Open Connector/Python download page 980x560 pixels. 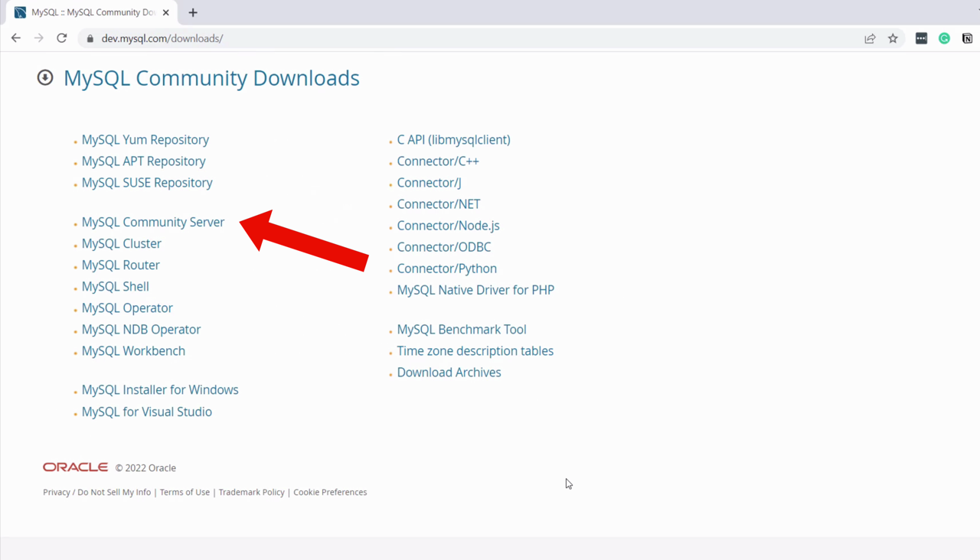pyautogui.click(x=446, y=269)
